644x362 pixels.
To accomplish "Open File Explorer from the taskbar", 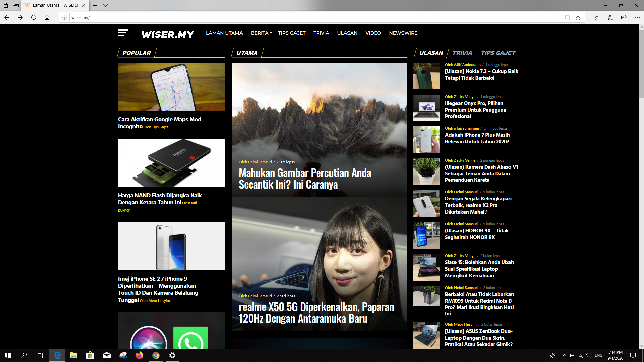I will (x=74, y=355).
